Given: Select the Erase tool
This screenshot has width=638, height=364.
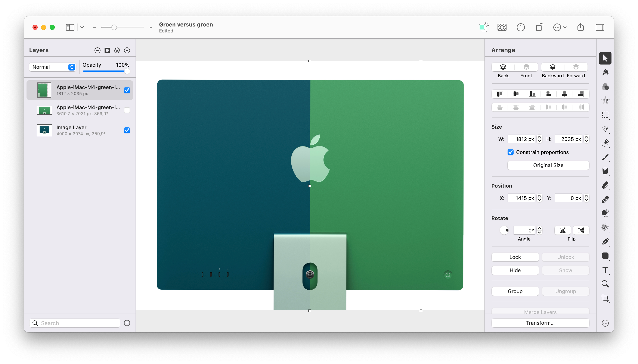Looking at the screenshot, I should pos(605,185).
